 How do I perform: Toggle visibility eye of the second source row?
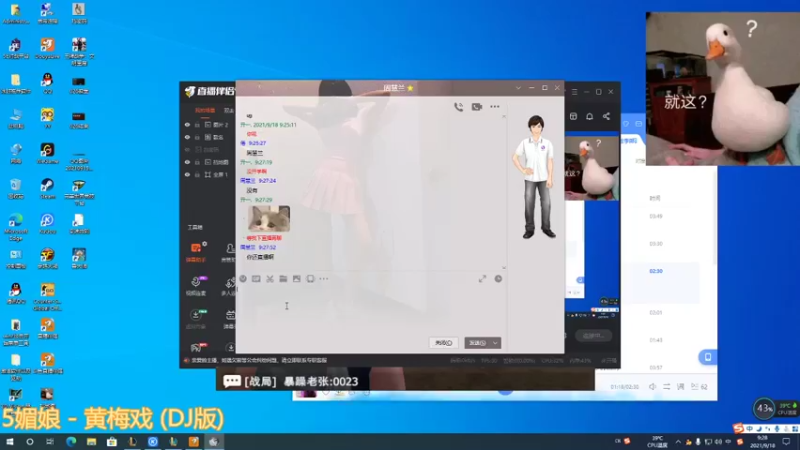187,137
